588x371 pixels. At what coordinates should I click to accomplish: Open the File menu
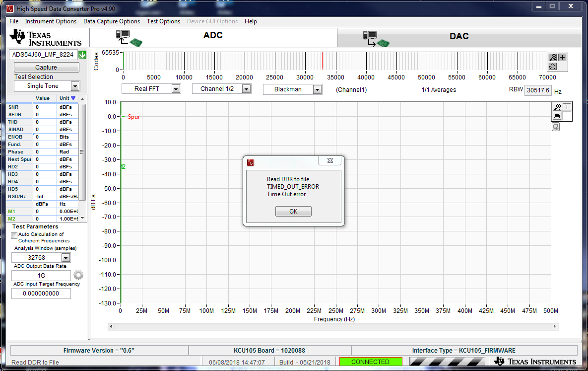14,21
